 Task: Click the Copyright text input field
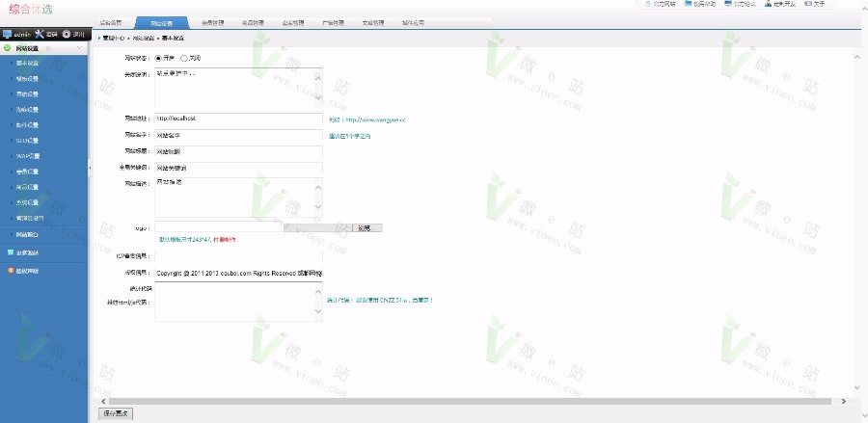[238, 273]
